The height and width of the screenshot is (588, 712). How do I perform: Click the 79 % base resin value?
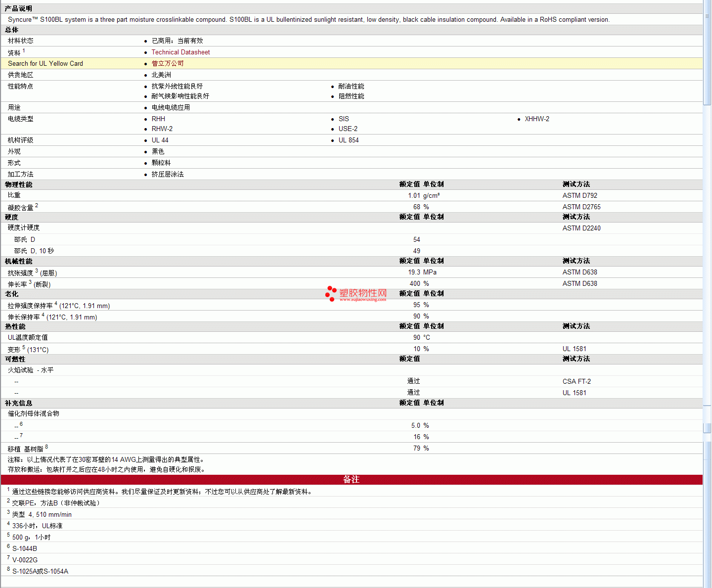[421, 448]
